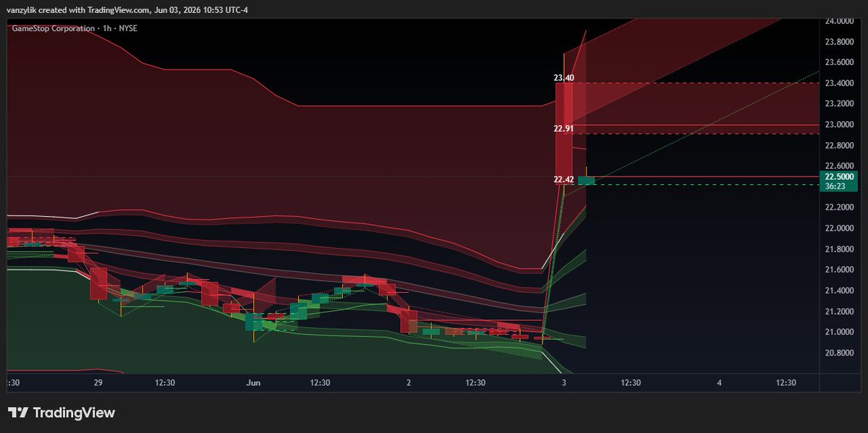Click the 21.2000 price axis label

tap(839, 312)
